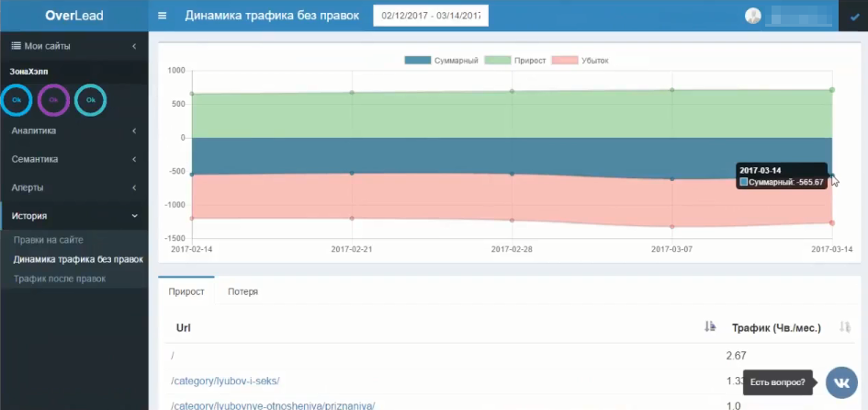
Task: Click the page title Динамика трафика без правок
Action: 272,16
